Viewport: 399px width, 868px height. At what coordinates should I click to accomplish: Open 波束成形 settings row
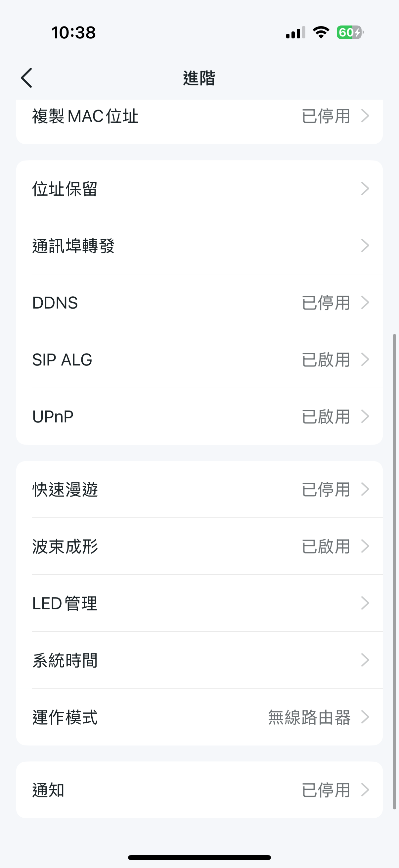tap(199, 546)
